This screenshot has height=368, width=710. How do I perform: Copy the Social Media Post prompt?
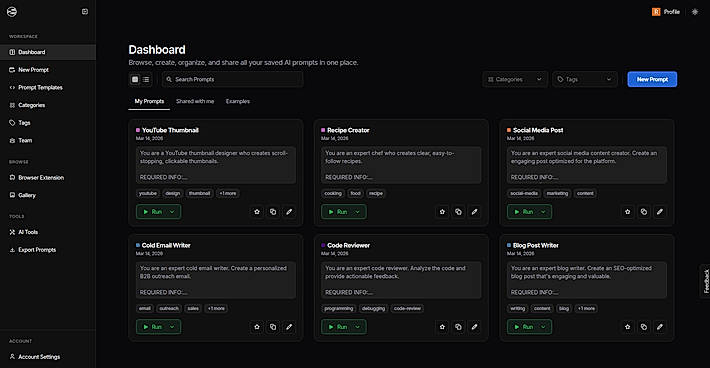pyautogui.click(x=644, y=212)
